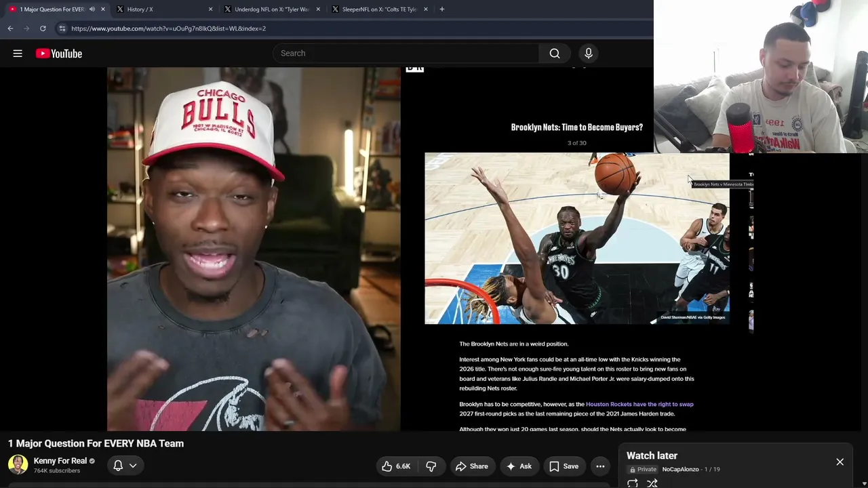Open a new browser tab
The width and height of the screenshot is (868, 488).
pyautogui.click(x=442, y=9)
